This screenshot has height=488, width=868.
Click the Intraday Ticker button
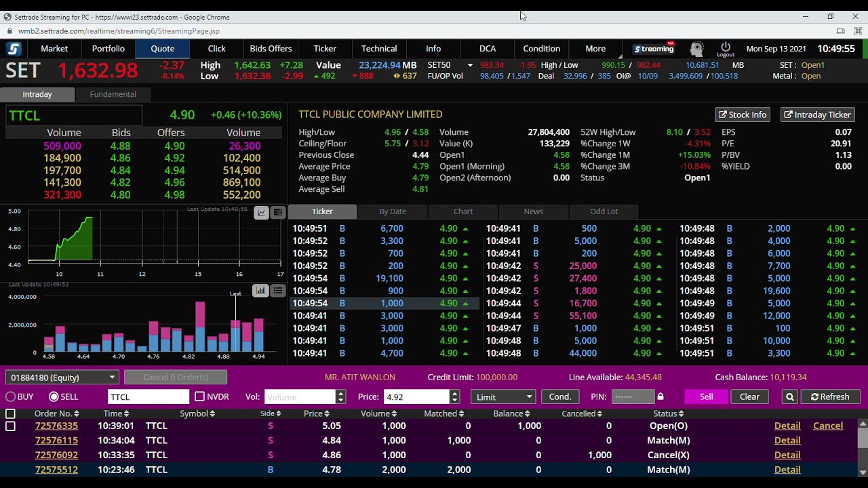(x=817, y=115)
